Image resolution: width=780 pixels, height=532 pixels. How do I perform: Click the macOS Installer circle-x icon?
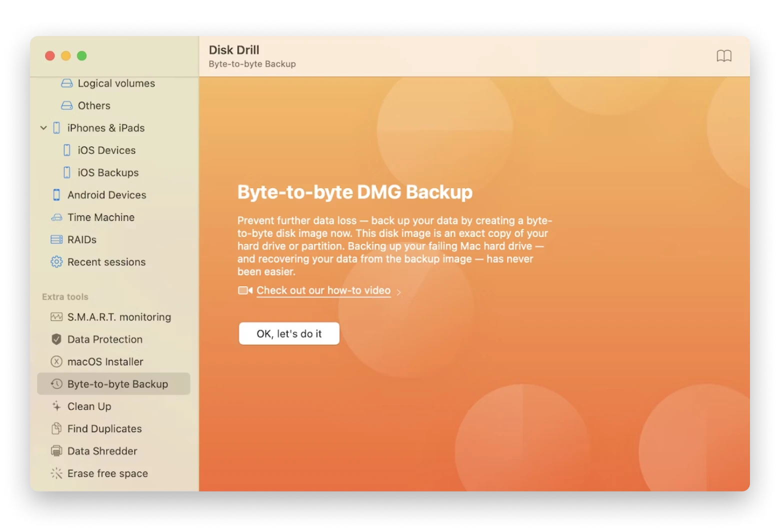click(x=56, y=361)
